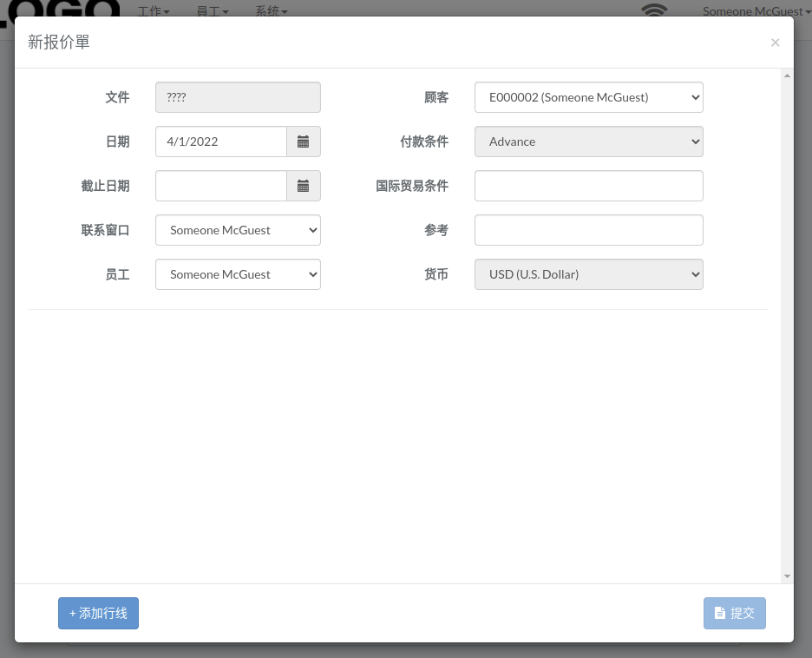Click the 日期 date input field

(x=221, y=141)
